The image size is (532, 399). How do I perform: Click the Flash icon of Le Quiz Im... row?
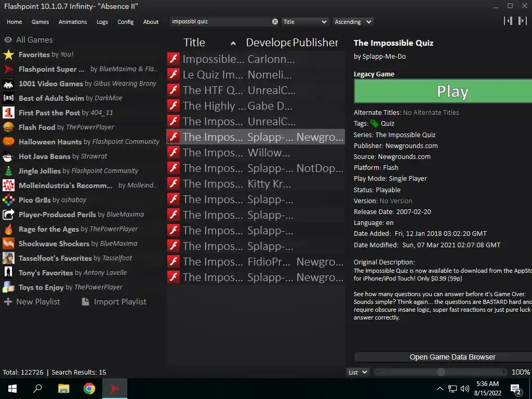[174, 75]
